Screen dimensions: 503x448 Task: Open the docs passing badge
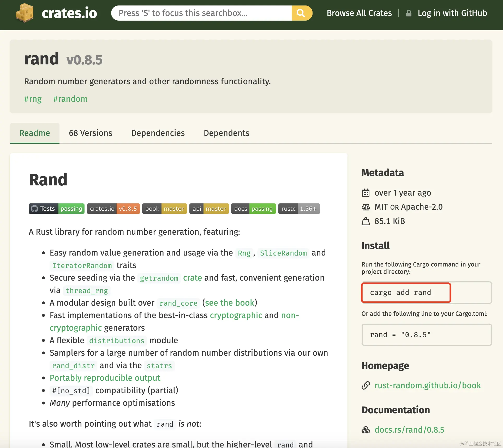[x=254, y=209]
